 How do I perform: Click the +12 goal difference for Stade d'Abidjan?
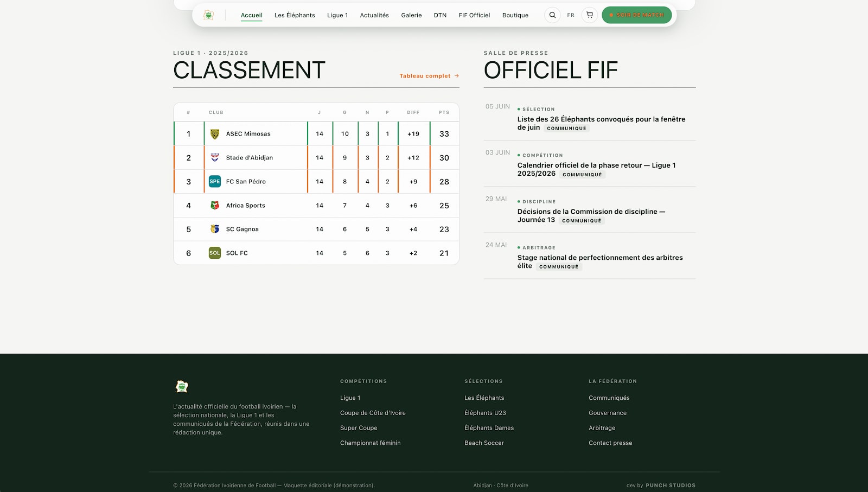point(413,158)
